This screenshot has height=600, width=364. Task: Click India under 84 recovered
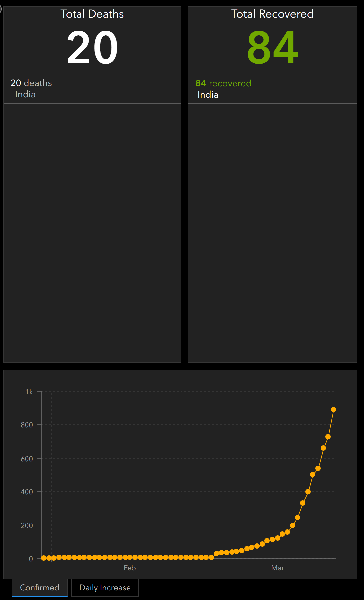pyautogui.click(x=208, y=95)
